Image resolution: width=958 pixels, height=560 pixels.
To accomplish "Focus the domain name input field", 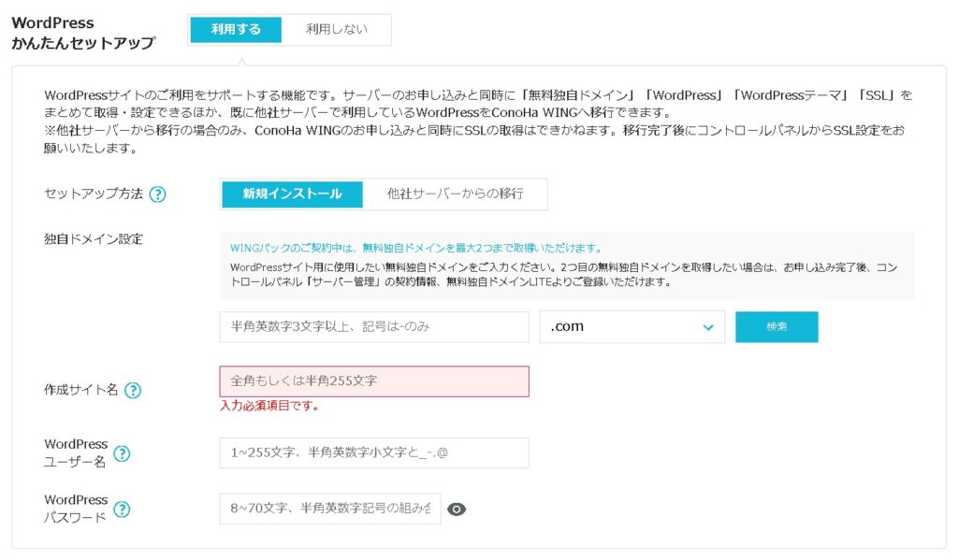I will (374, 327).
